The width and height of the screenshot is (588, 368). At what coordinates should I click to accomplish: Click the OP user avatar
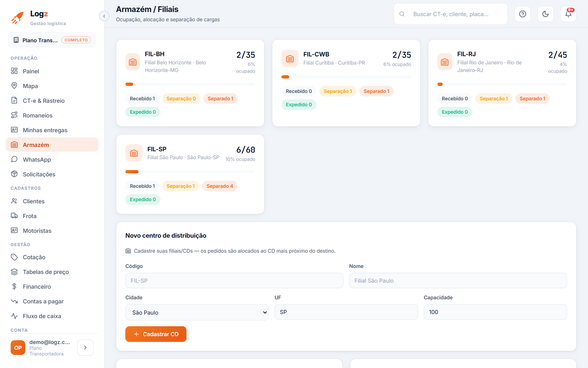18,348
